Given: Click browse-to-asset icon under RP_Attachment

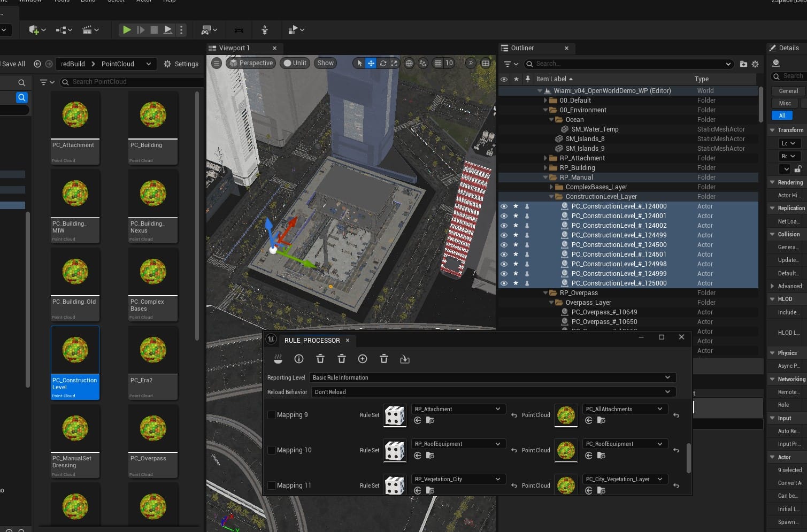Looking at the screenshot, I should click(430, 421).
